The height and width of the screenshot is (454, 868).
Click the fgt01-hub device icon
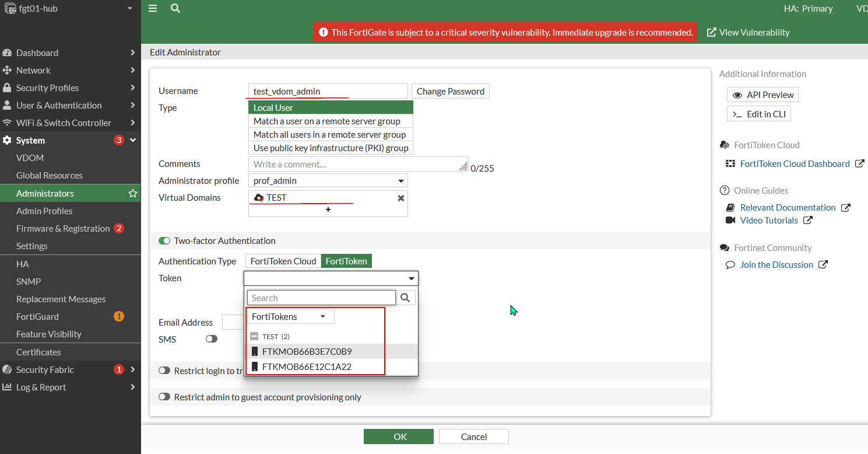coord(10,8)
